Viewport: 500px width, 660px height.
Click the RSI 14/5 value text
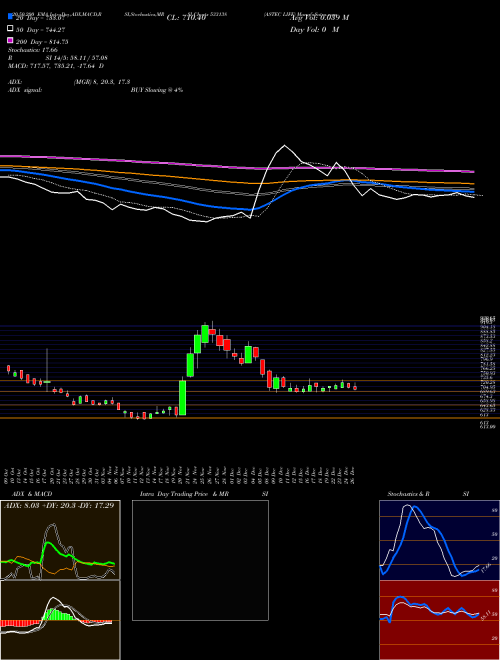77,58
